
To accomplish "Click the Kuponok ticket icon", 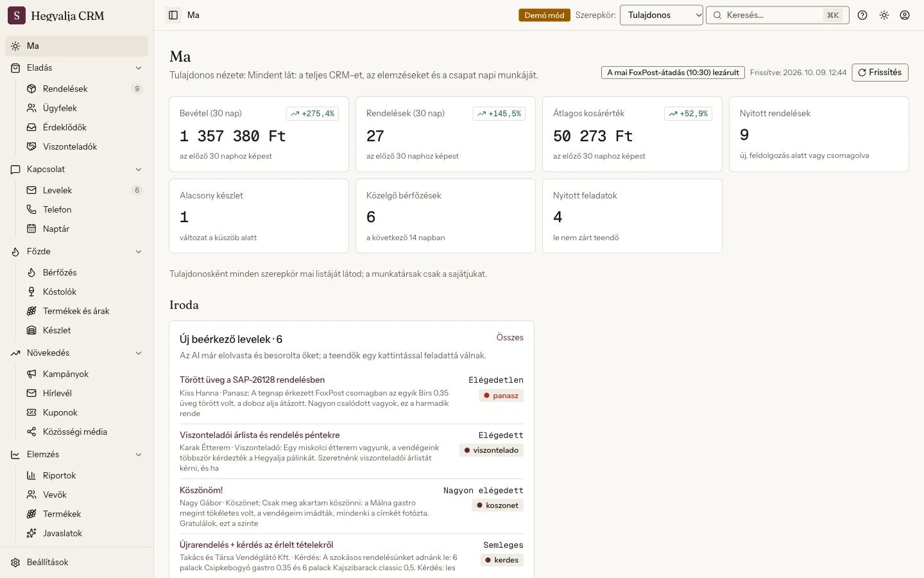I will (31, 412).
